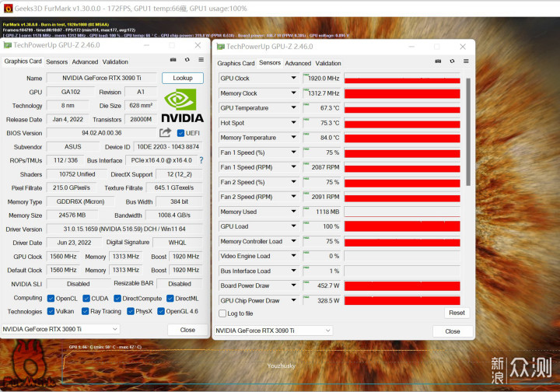Viewport: 560px width, 392px height.
Task: Click Close button in Sensors window
Action: [x=453, y=331]
